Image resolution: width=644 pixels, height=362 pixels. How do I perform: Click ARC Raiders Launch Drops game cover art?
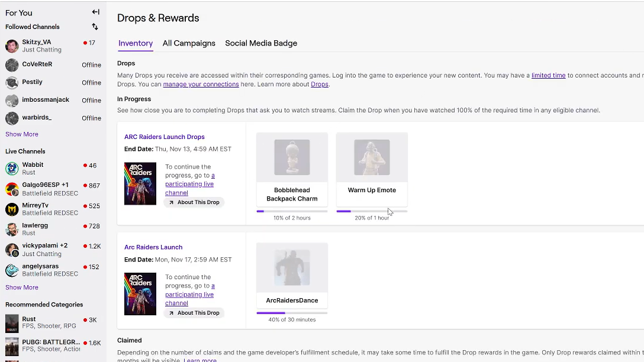140,183
